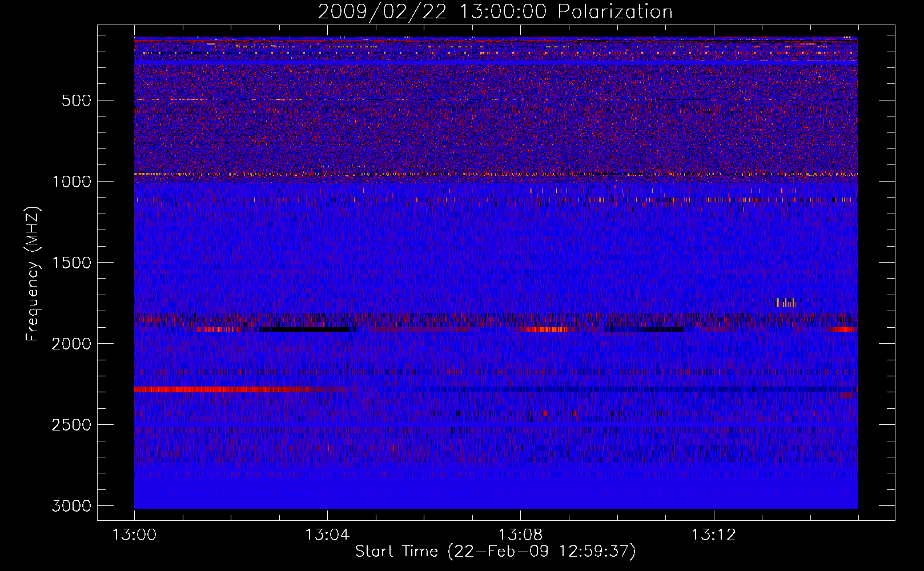Select the '1000' frequency axis label
The image size is (924, 571).
coord(71,182)
